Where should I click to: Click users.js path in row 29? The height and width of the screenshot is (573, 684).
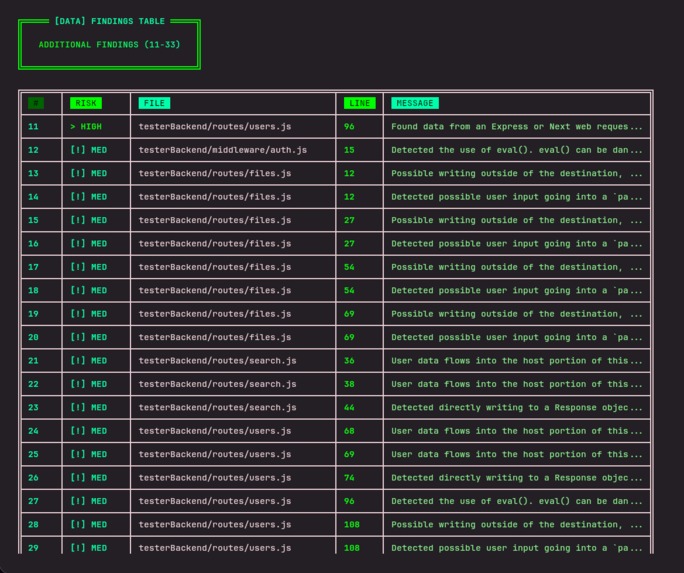point(215,548)
